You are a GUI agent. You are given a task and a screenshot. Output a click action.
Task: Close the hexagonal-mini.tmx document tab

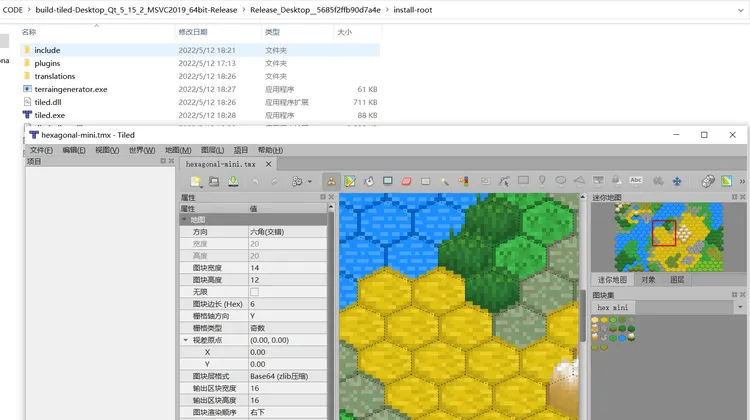pos(269,164)
